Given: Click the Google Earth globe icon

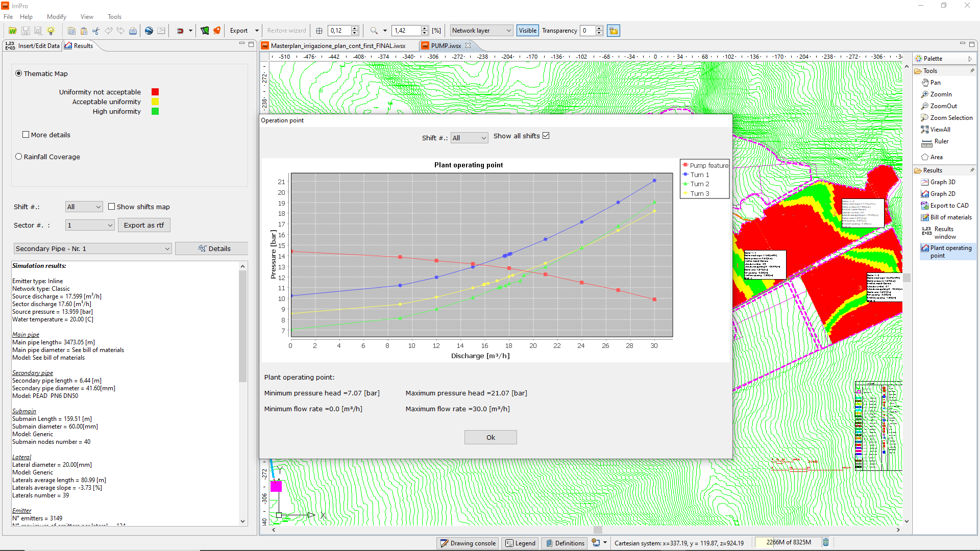Looking at the screenshot, I should (149, 31).
